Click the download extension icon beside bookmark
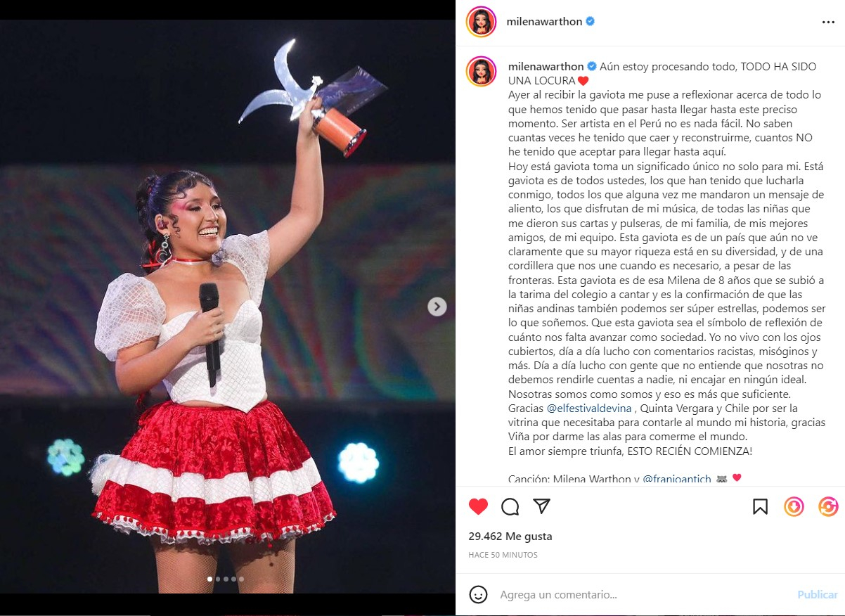 [794, 506]
